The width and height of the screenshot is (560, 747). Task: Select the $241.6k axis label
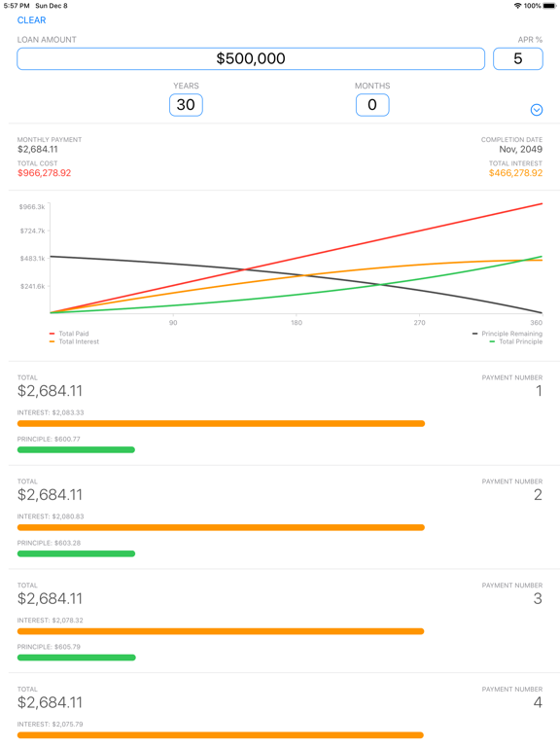(32, 286)
